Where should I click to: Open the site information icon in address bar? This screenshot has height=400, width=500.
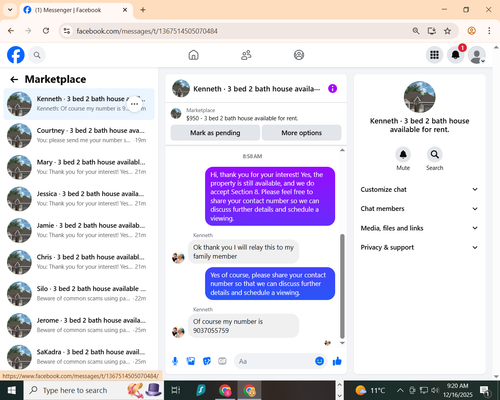(67, 31)
